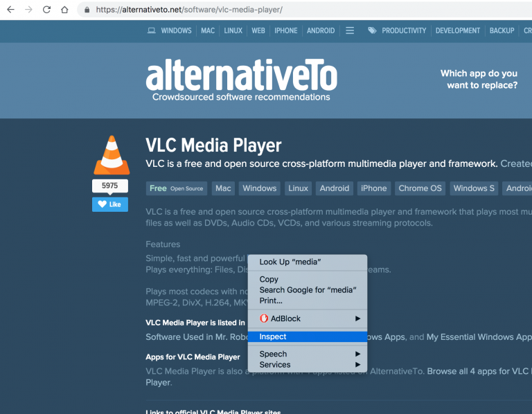Open the Windows platform nav link
This screenshot has width=532, height=414.
(x=176, y=30)
